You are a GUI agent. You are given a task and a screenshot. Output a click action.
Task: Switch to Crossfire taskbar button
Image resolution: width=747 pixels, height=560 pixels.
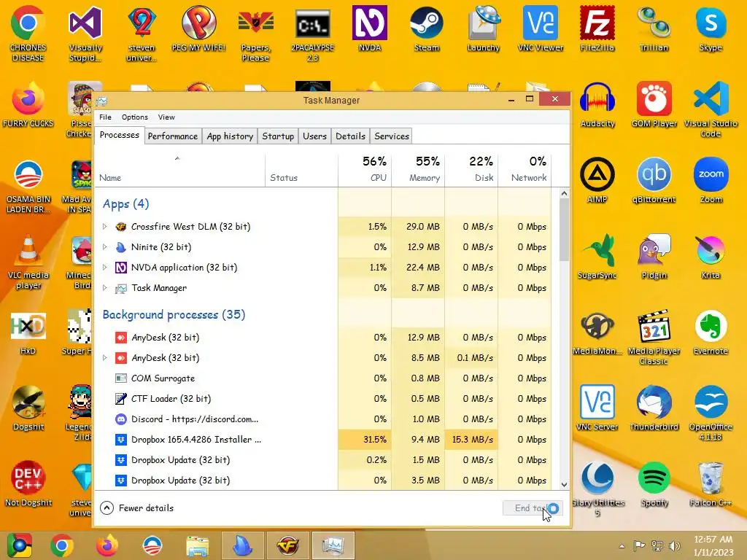tap(287, 545)
